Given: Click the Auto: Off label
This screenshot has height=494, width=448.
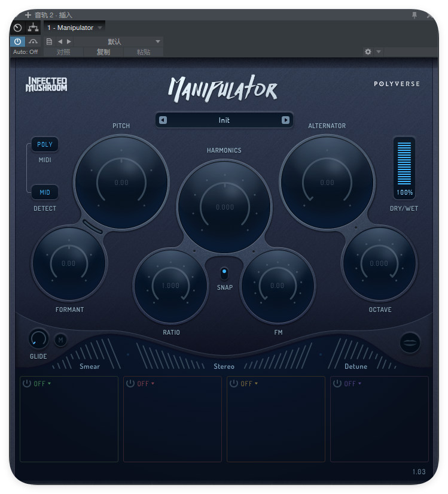Looking at the screenshot, I should point(26,52).
